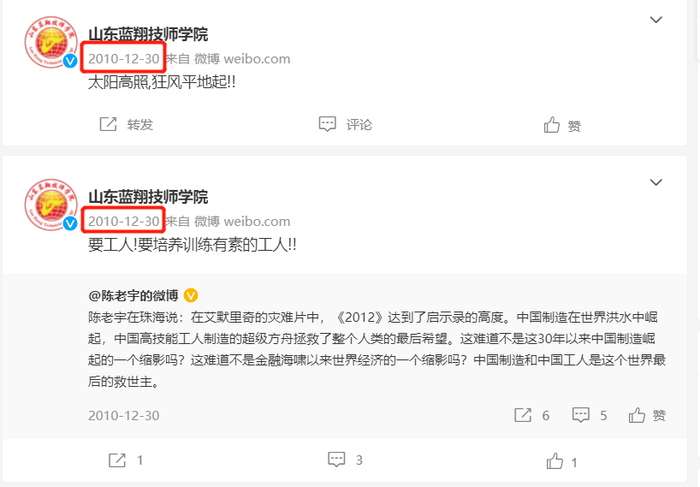Image resolution: width=700 pixels, height=487 pixels.
Task: Click first post's 2010-12-30 timestamp
Action: pyautogui.click(x=124, y=58)
